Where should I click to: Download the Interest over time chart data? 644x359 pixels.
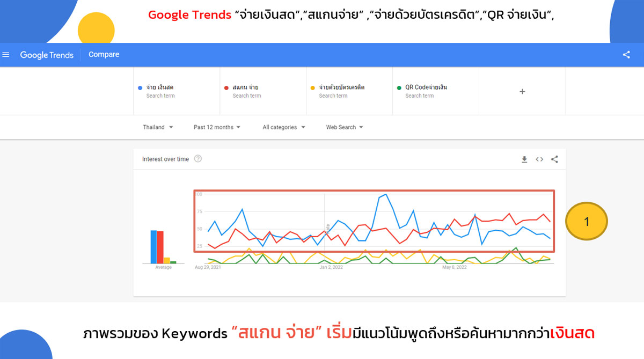(524, 159)
